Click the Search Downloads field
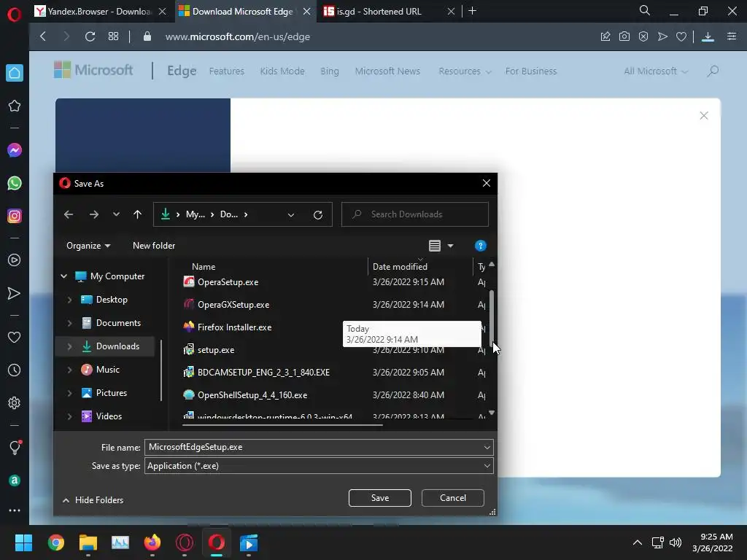The image size is (747, 560). pos(415,214)
